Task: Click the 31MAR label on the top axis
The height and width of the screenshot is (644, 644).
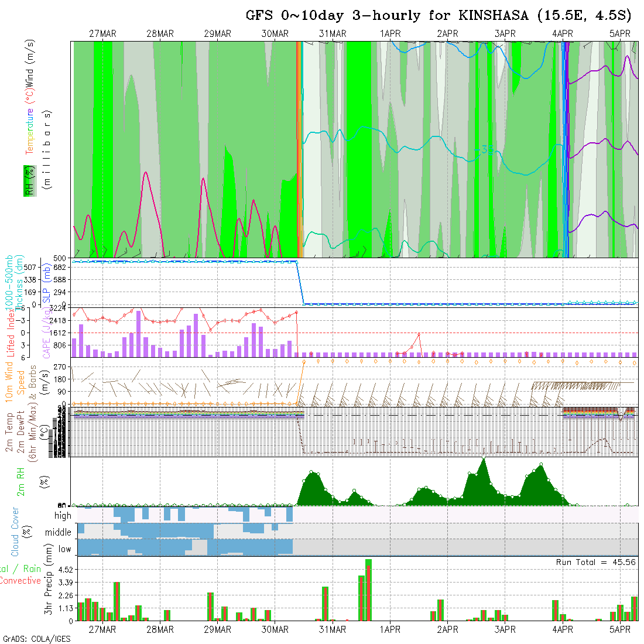Action: pyautogui.click(x=333, y=34)
